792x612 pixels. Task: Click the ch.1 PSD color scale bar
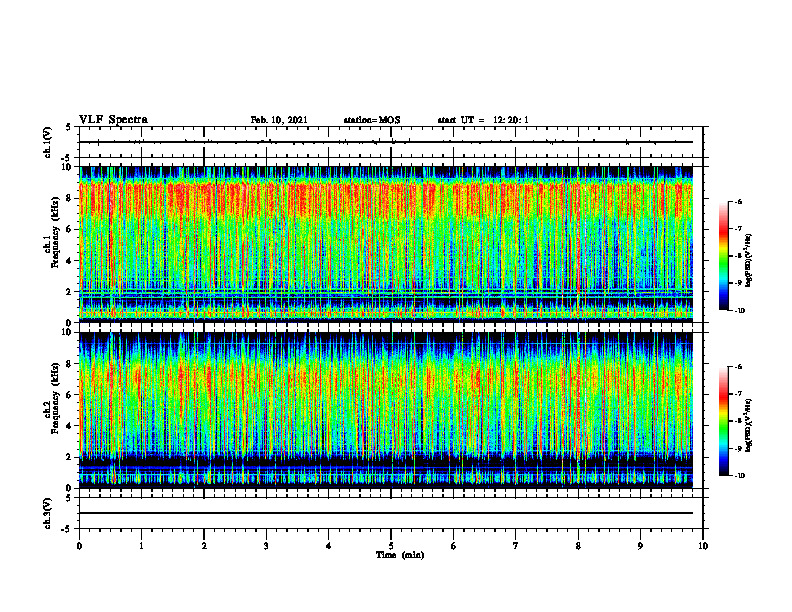point(723,256)
